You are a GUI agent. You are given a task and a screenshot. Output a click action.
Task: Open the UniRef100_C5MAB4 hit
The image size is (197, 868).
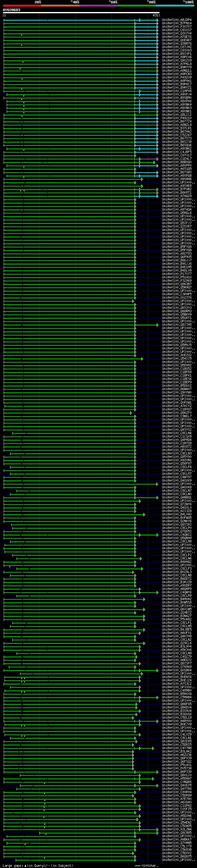176,697
